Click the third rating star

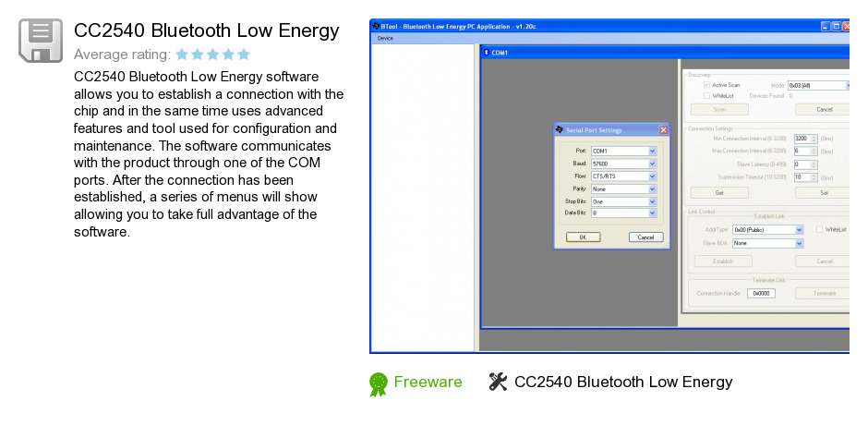pyautogui.click(x=212, y=55)
